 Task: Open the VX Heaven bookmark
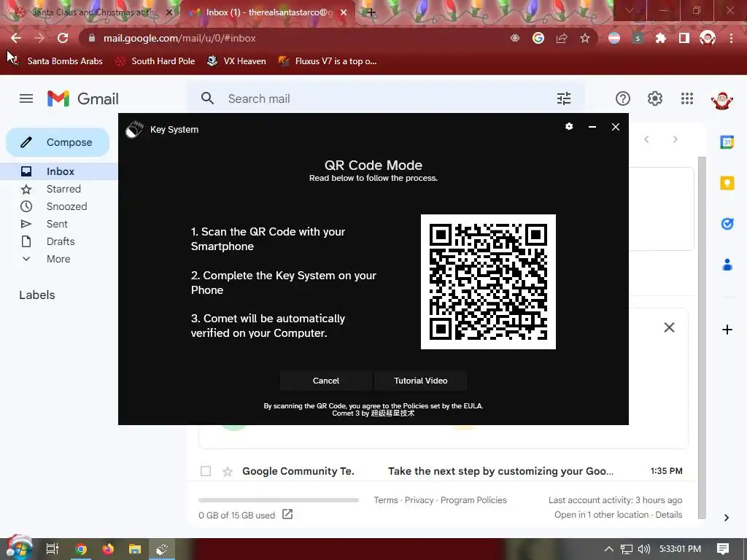236,61
